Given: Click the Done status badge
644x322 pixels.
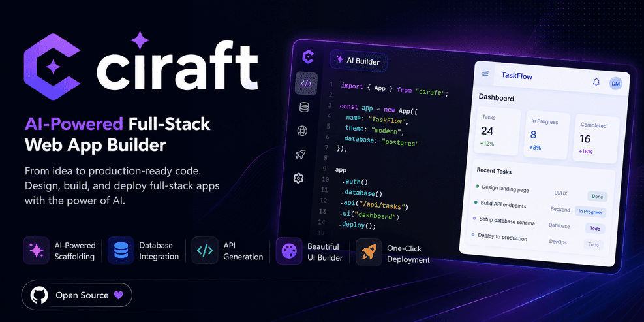Looking at the screenshot, I should [x=597, y=197].
